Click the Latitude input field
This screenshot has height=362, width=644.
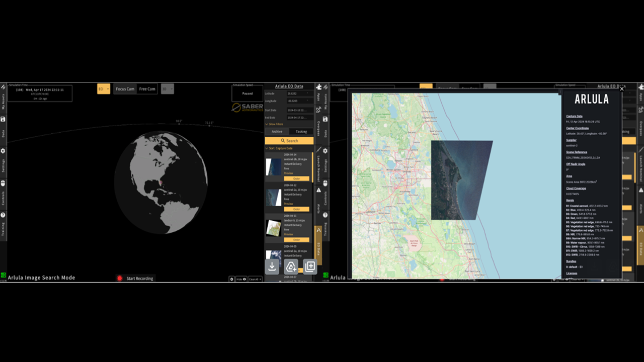coord(300,94)
